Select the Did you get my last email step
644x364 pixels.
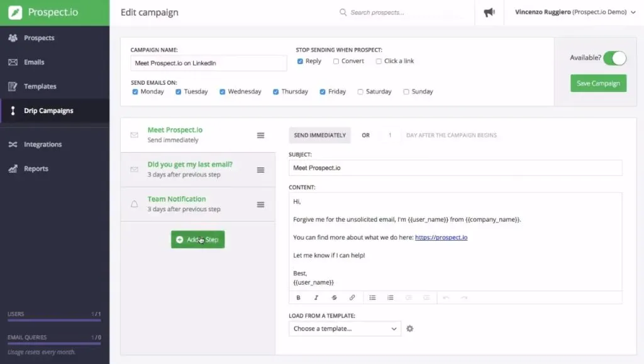(x=198, y=170)
